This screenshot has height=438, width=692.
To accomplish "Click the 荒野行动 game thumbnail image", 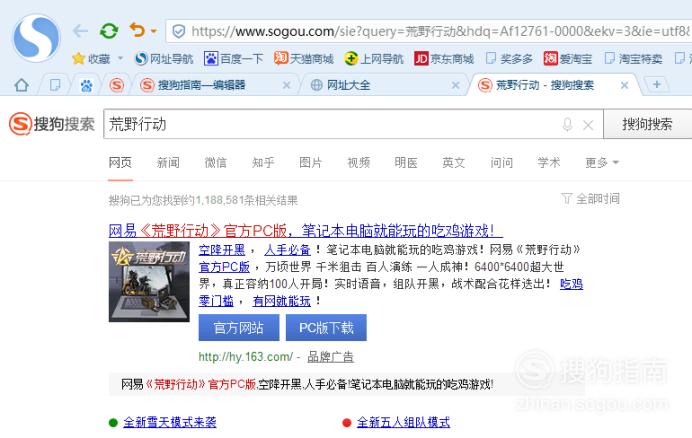I will tap(149, 281).
